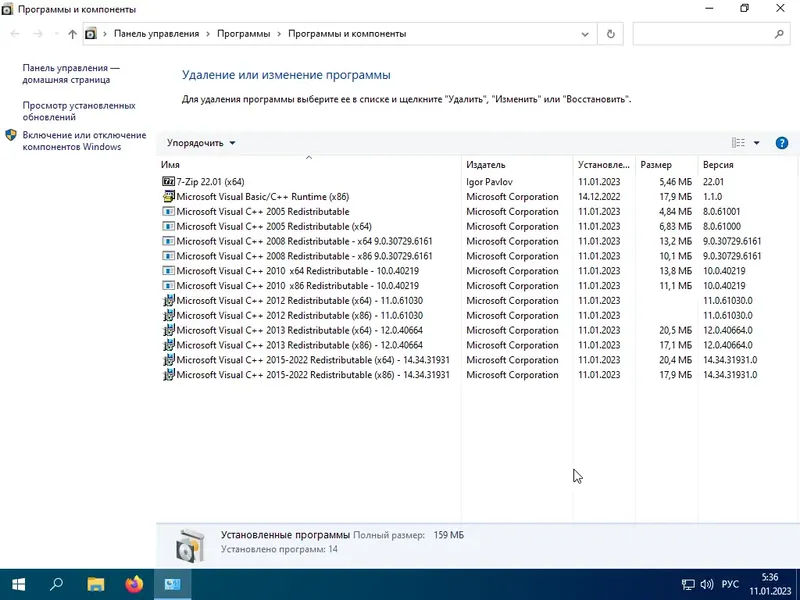800x600 pixels.
Task: Go up one level with the up arrow
Action: 71,33
